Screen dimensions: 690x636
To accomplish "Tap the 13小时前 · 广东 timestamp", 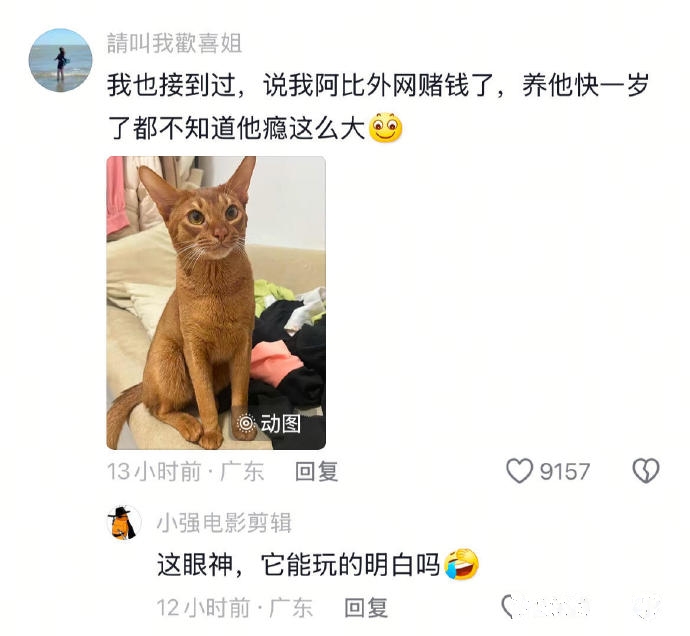I will (x=185, y=471).
